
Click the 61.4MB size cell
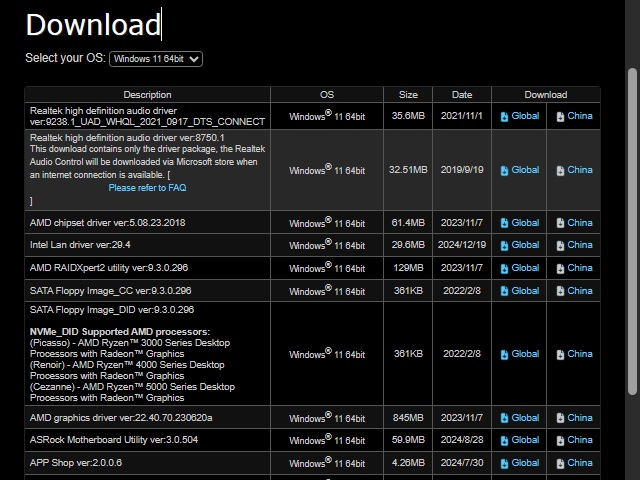click(x=408, y=223)
